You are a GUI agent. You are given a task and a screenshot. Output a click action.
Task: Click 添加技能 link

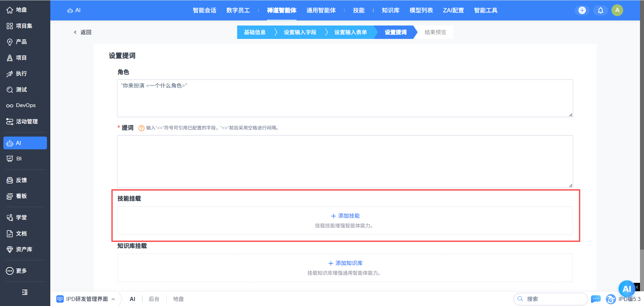click(345, 216)
